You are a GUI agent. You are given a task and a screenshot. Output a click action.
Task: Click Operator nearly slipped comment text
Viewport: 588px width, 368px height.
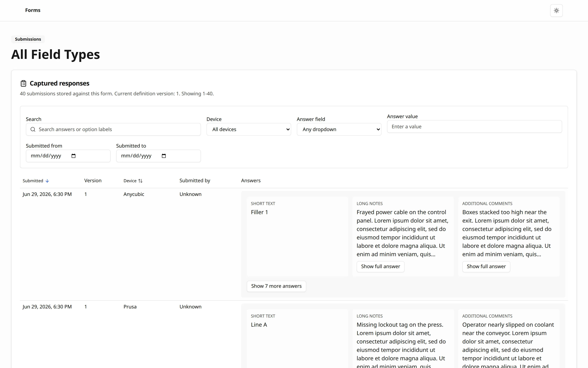pos(508,345)
